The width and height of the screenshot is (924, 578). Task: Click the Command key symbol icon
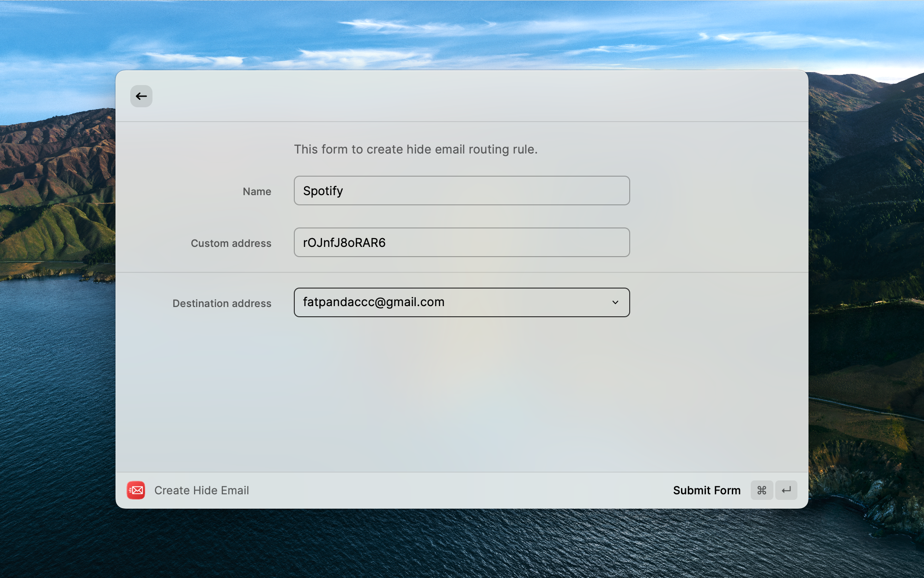click(x=762, y=490)
